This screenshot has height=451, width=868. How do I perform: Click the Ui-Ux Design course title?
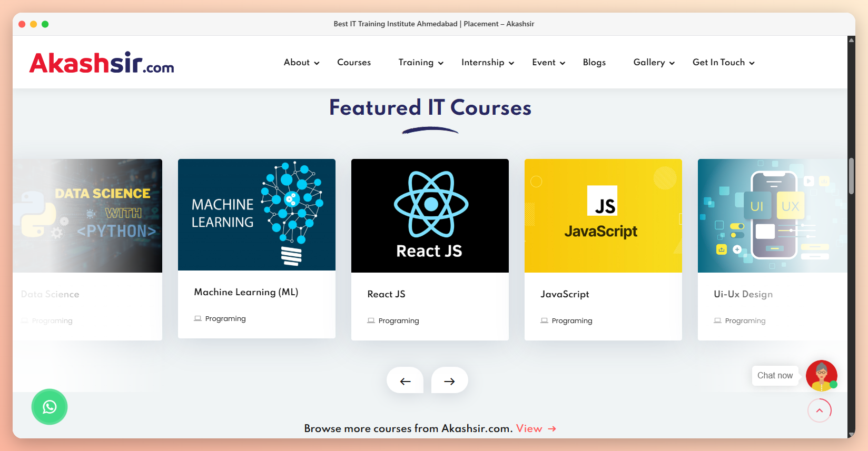[743, 294]
